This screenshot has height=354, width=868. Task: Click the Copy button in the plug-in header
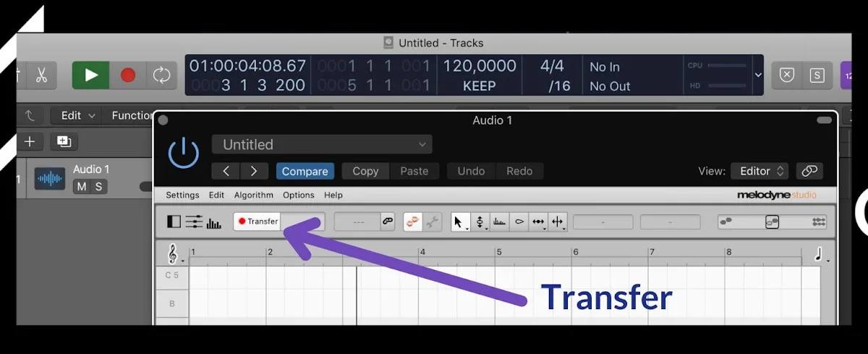coord(365,172)
